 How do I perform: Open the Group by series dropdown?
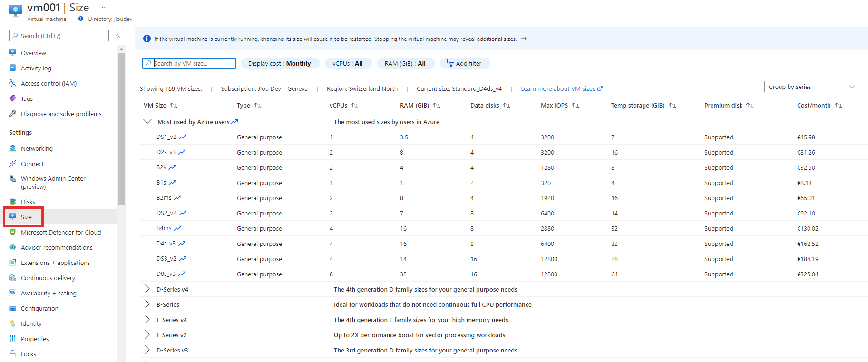pyautogui.click(x=811, y=87)
